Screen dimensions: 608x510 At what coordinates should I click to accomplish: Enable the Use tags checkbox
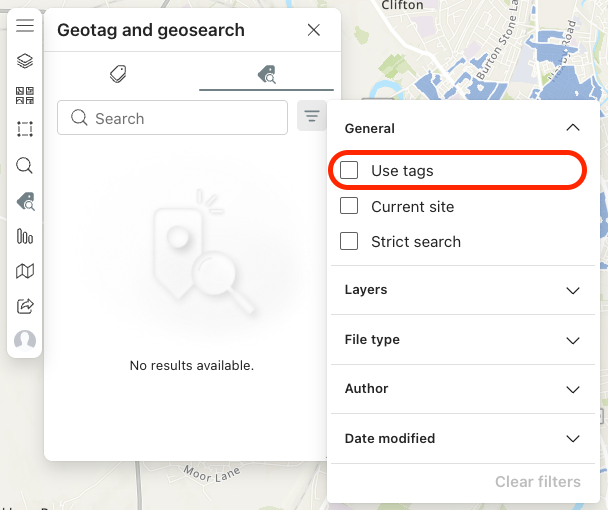click(x=349, y=171)
